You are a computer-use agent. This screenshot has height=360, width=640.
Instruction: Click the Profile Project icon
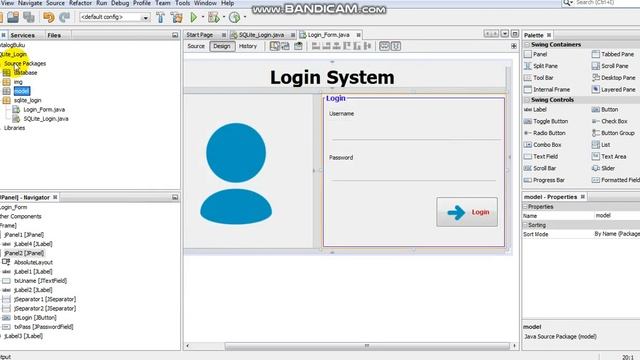(x=234, y=17)
